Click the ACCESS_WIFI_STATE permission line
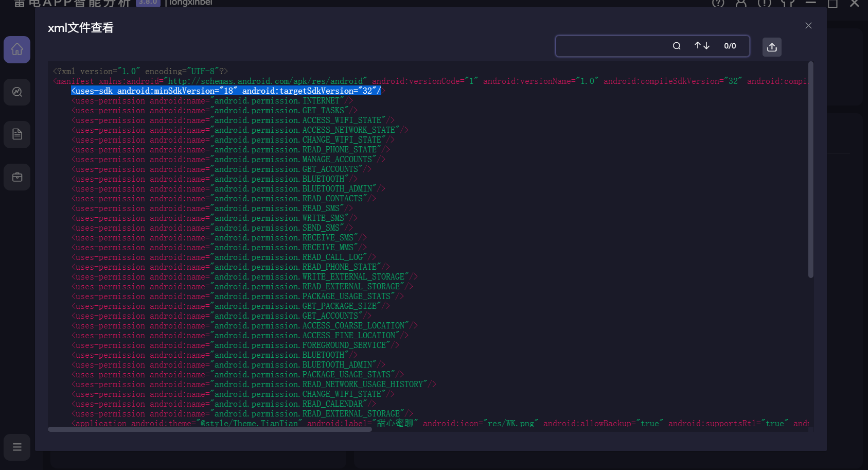Viewport: 868px width, 470px height. pos(233,120)
